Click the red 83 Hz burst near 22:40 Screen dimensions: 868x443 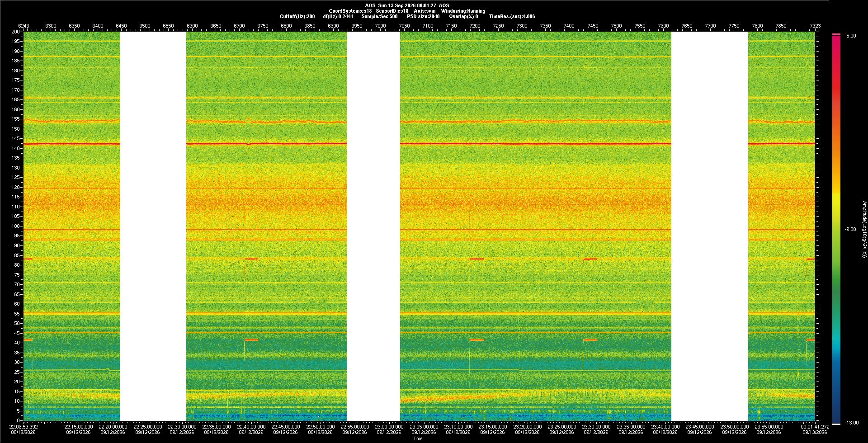click(x=251, y=259)
